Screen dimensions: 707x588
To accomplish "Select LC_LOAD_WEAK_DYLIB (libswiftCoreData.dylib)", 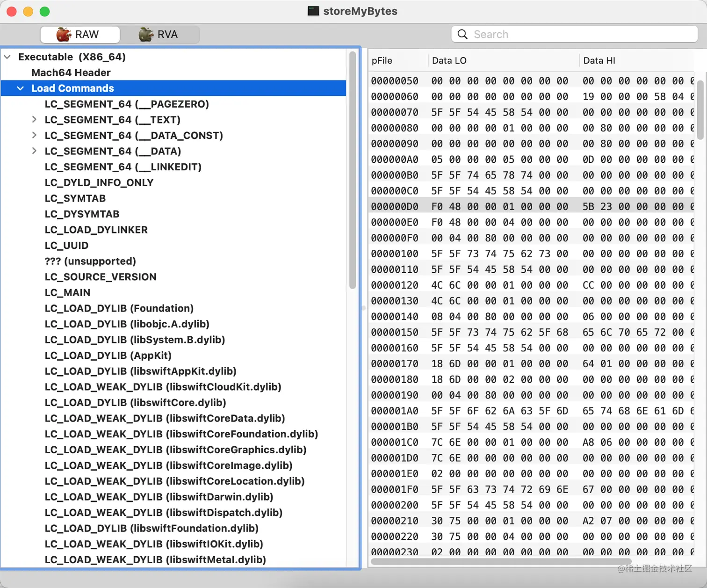I will (x=165, y=418).
